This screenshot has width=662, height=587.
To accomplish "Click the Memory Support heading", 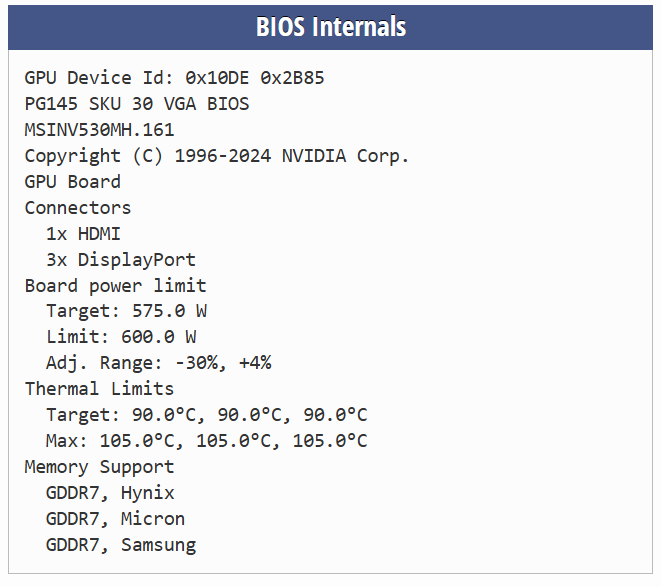I will click(x=99, y=467).
